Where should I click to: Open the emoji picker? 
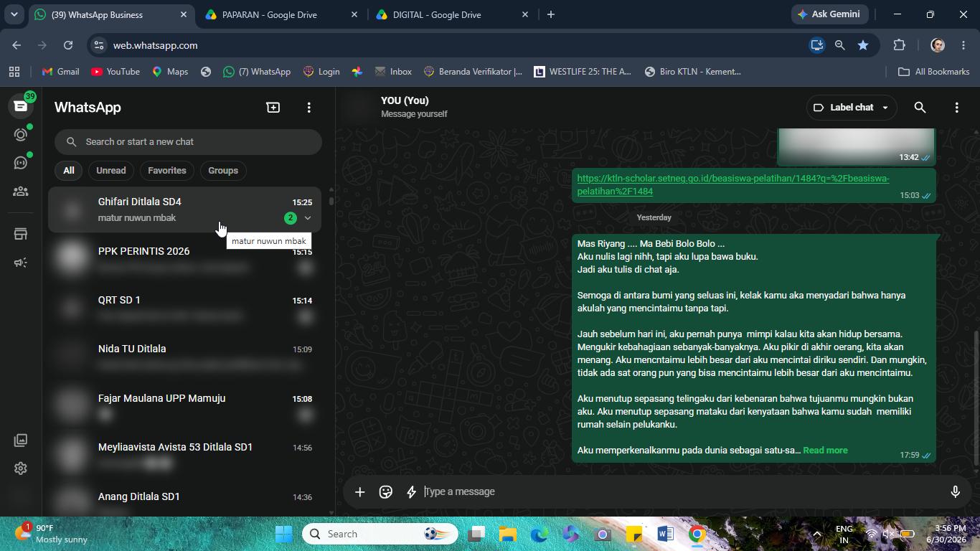(x=386, y=491)
